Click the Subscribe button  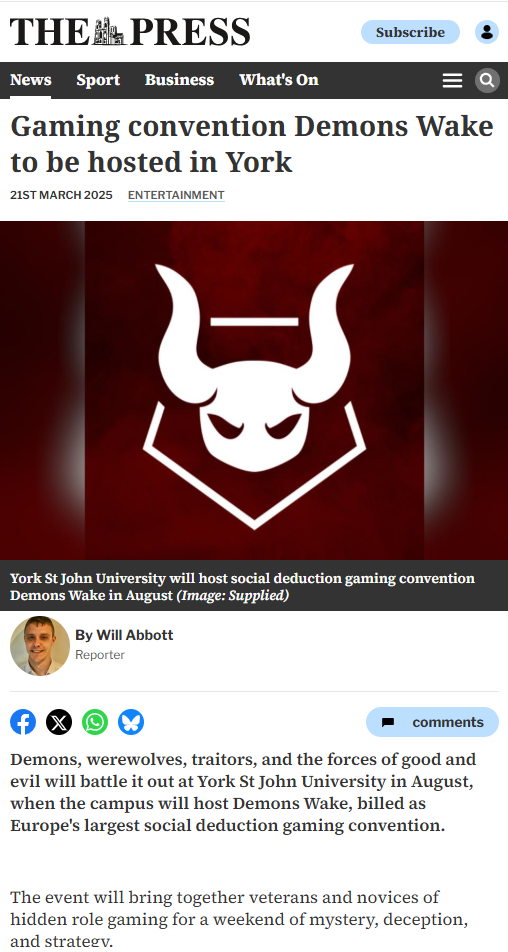(410, 32)
